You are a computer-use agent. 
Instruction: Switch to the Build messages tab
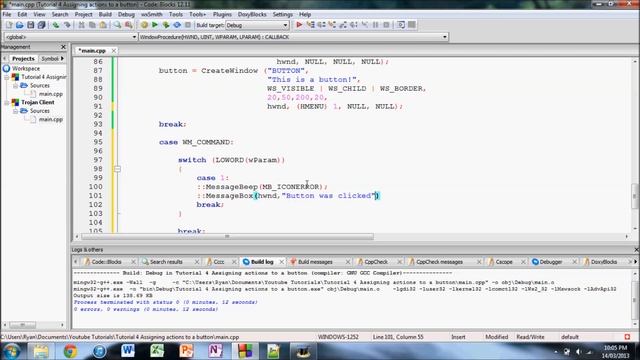[315, 262]
